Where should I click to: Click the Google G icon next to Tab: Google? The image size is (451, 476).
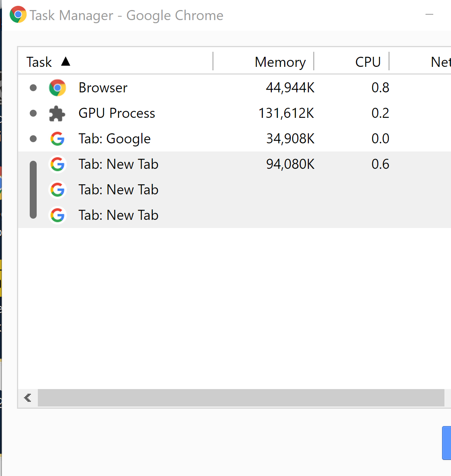click(57, 139)
